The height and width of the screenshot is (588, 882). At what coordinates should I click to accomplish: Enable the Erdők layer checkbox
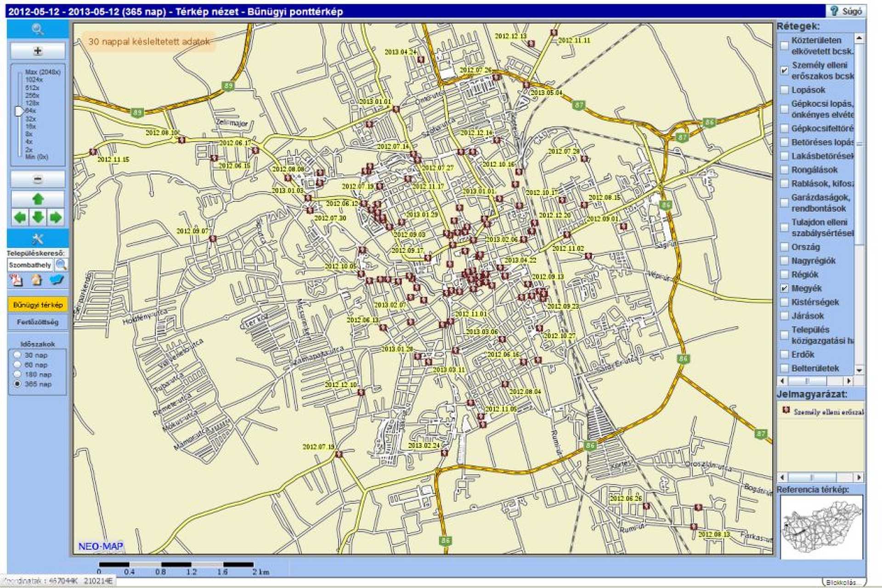pos(785,355)
